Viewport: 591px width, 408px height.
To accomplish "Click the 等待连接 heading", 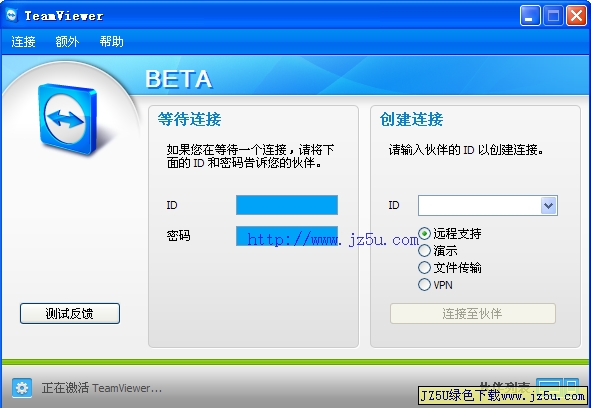I will click(x=189, y=119).
